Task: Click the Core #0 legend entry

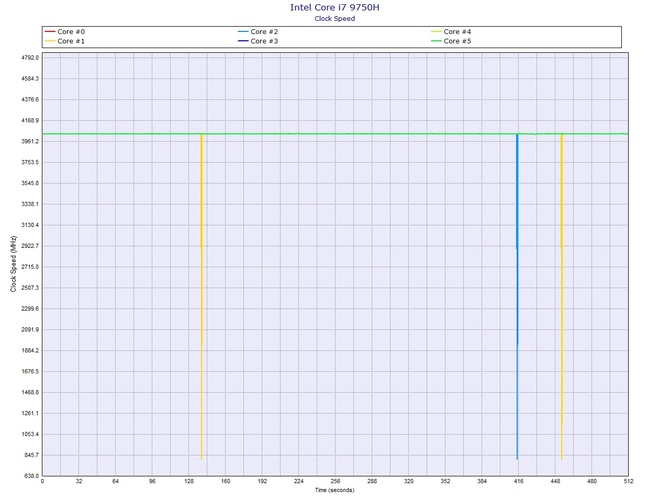Action: 65,32
